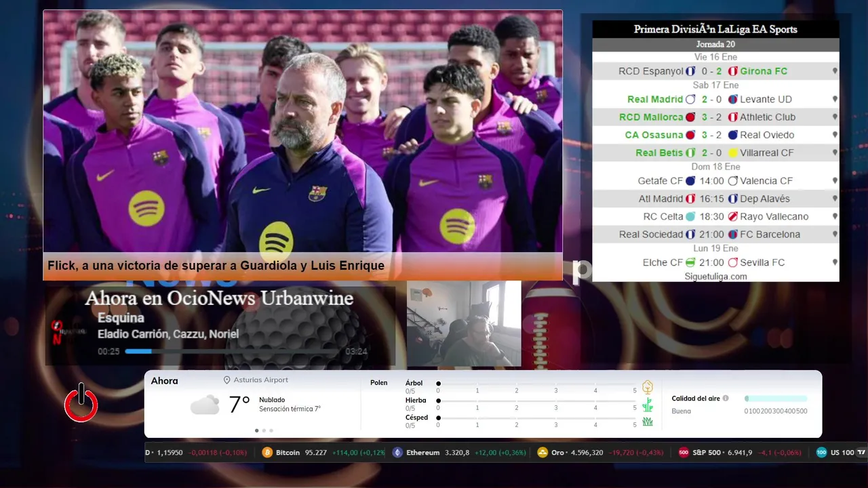Click the Hierba pollen plant icon
This screenshot has width=868, height=488.
click(648, 405)
